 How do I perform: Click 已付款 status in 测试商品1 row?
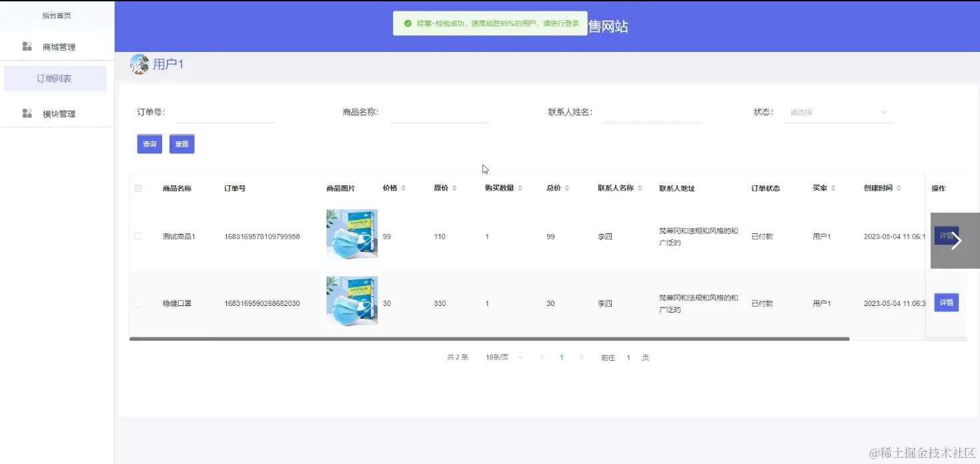762,237
